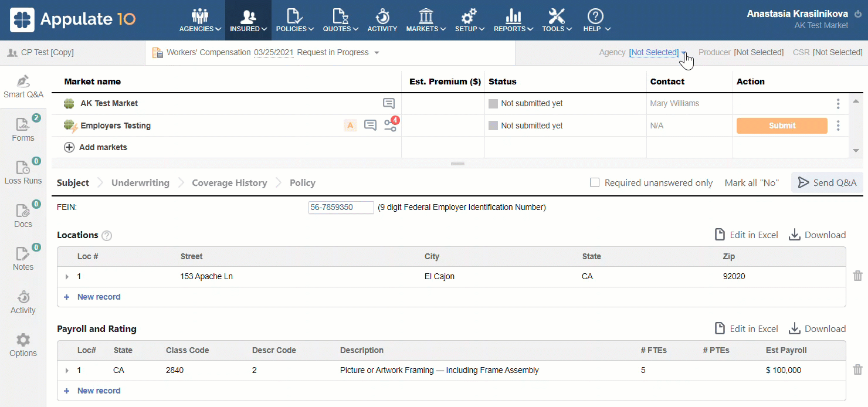This screenshot has width=868, height=407.
Task: Click the Anastasia Krasilnikova user name
Action: point(798,14)
